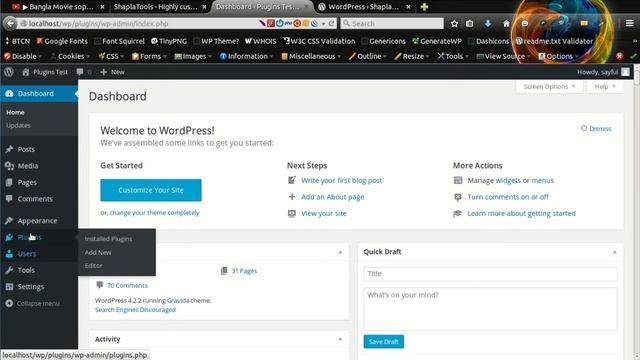Open the Resize developer toolbar menu
Screen dimensions: 640x360
412,56
